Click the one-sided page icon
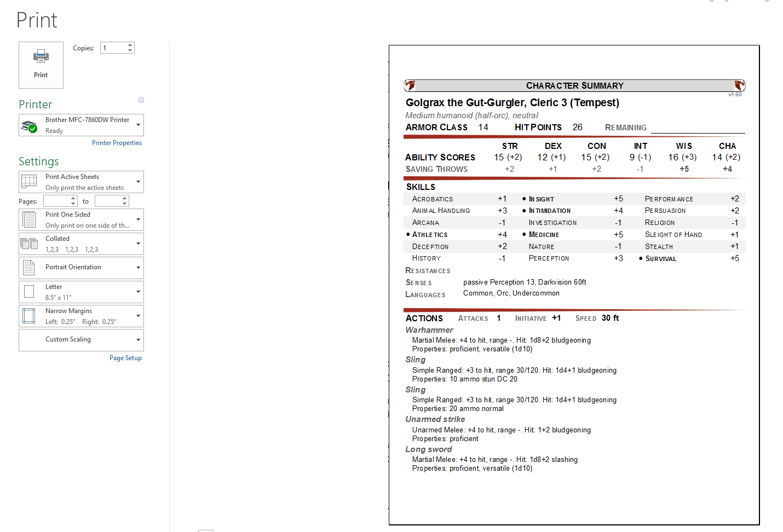783x532 pixels. click(x=29, y=219)
